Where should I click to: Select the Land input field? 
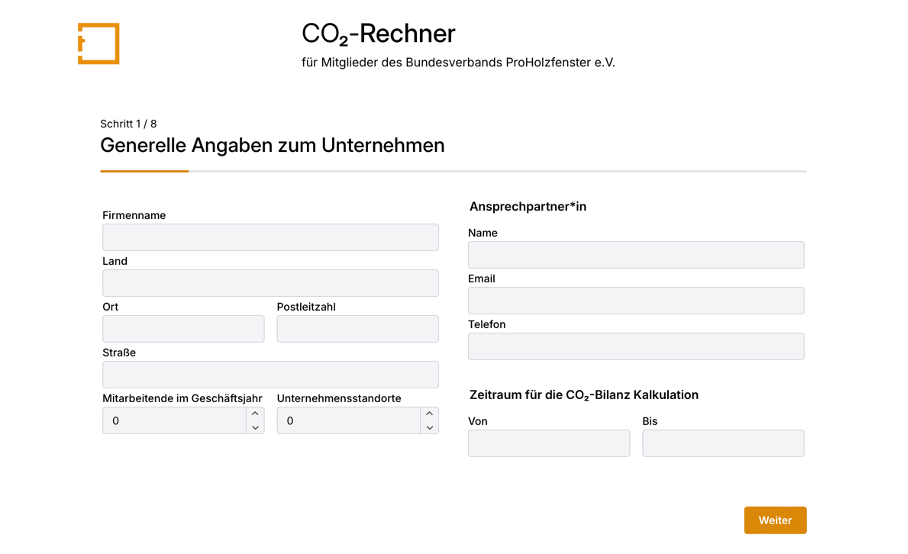click(270, 283)
